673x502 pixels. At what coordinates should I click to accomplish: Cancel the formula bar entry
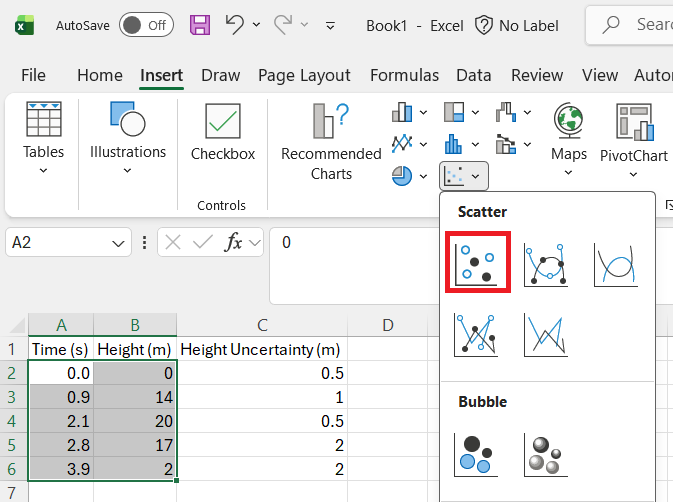point(173,242)
